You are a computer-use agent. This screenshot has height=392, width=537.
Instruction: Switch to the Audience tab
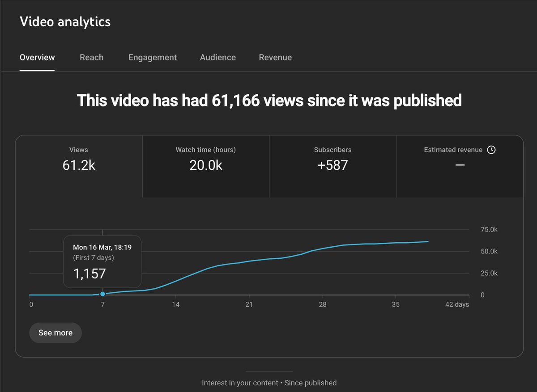coord(217,57)
